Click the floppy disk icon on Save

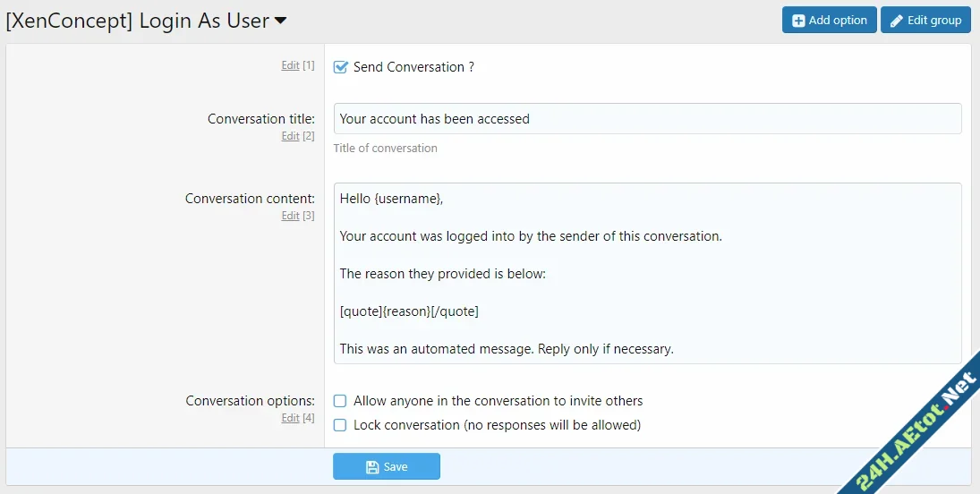(x=372, y=466)
